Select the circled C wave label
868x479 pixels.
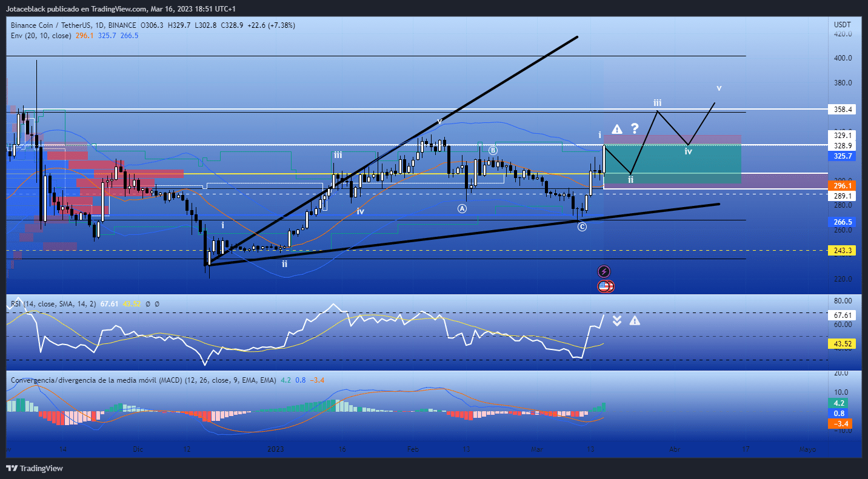coord(582,226)
